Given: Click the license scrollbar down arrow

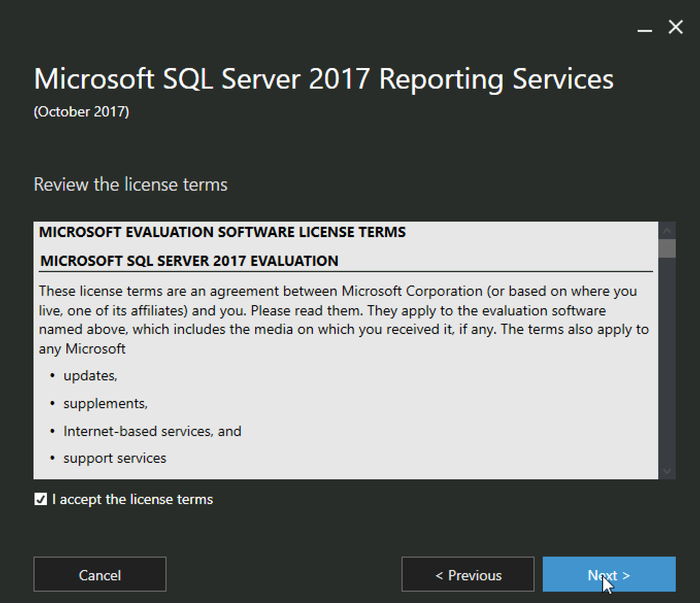Looking at the screenshot, I should (x=667, y=471).
